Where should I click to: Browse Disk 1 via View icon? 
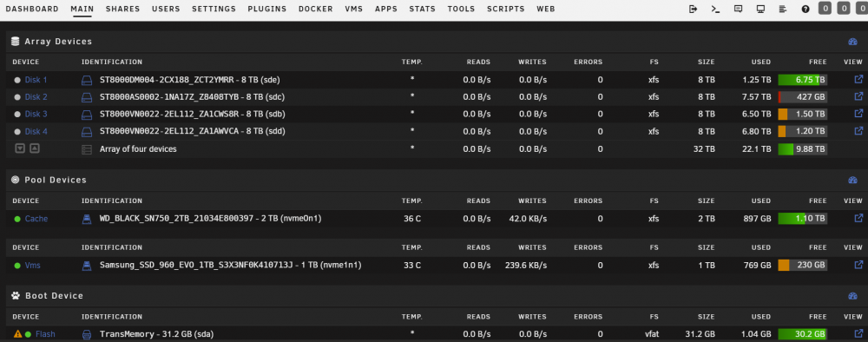pos(858,79)
